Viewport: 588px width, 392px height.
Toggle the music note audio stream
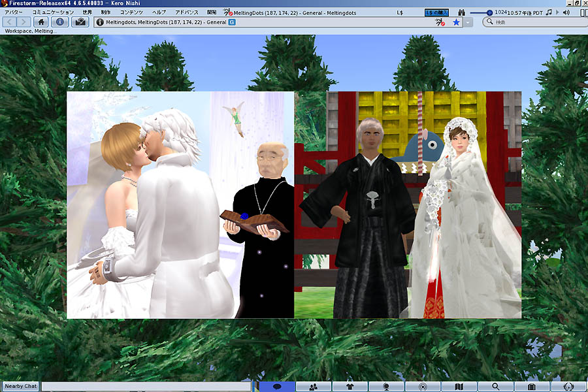tap(549, 12)
